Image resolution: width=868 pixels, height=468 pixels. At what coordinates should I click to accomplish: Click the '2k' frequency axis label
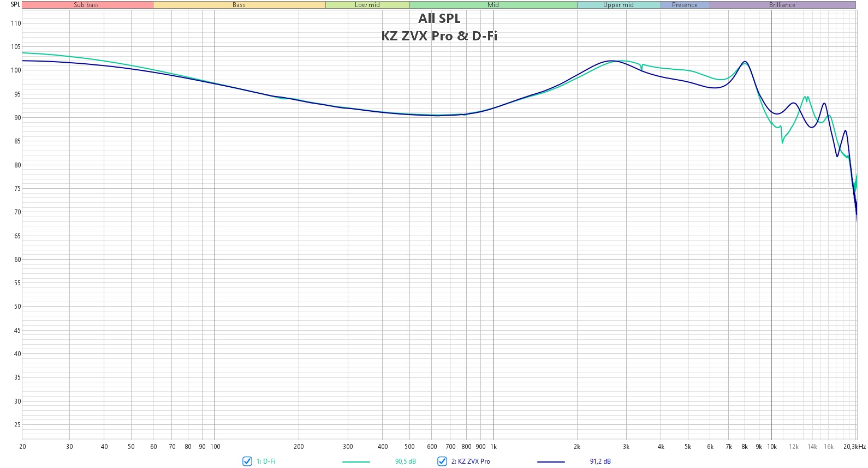pos(578,447)
